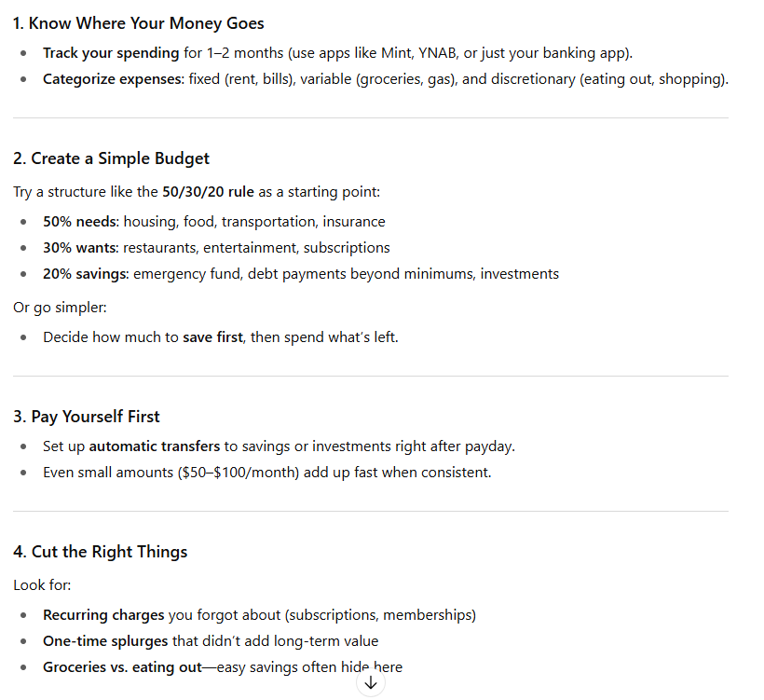Click the scroll-to-bottom arrow button

click(370, 683)
